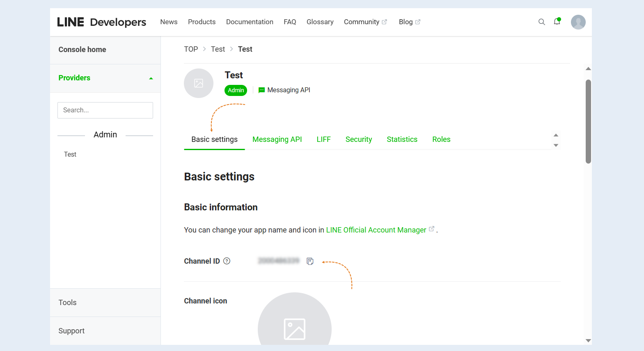The height and width of the screenshot is (351, 644).
Task: Click the page scrollbar down arrow
Action: 588,341
